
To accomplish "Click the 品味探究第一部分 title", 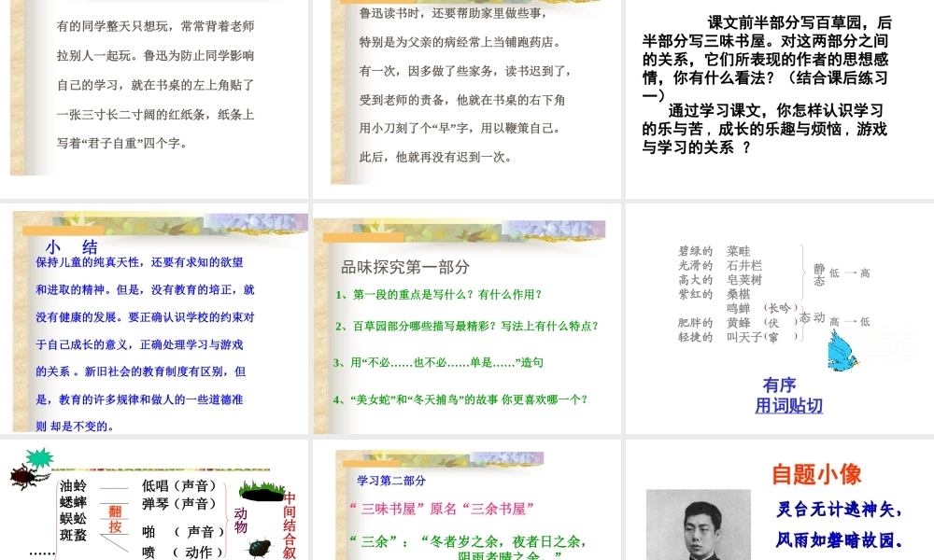I will (x=405, y=267).
